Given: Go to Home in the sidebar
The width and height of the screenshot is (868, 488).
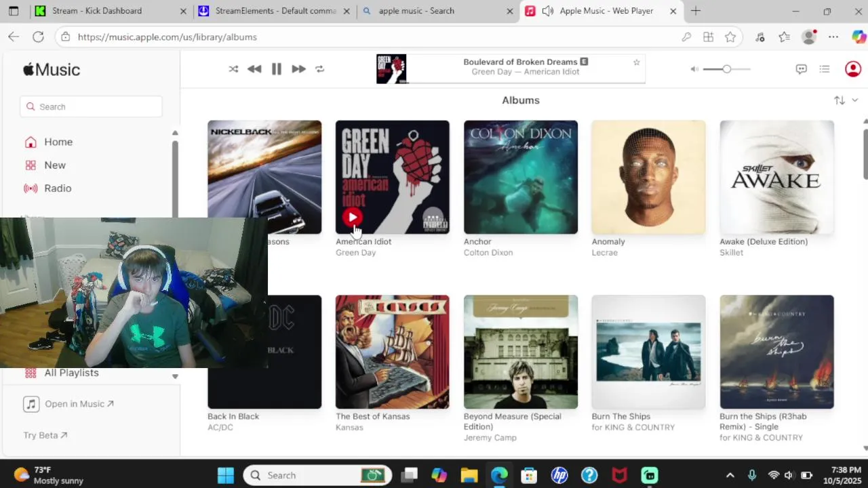Looking at the screenshot, I should tap(58, 142).
